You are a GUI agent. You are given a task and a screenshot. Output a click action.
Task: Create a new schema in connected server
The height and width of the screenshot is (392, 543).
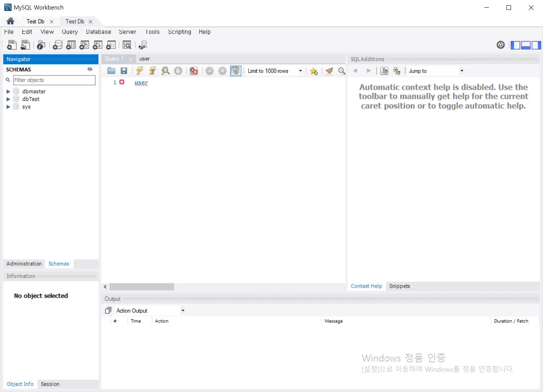pyautogui.click(x=57, y=45)
